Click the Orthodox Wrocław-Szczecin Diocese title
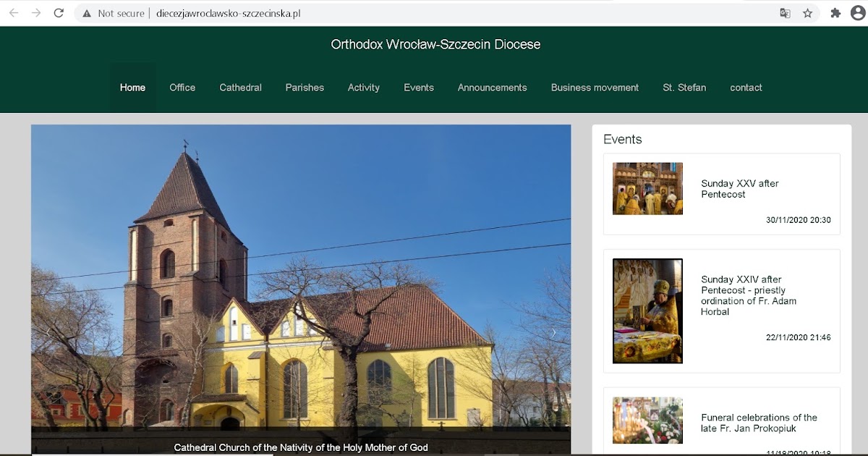868x456 pixels. [435, 44]
